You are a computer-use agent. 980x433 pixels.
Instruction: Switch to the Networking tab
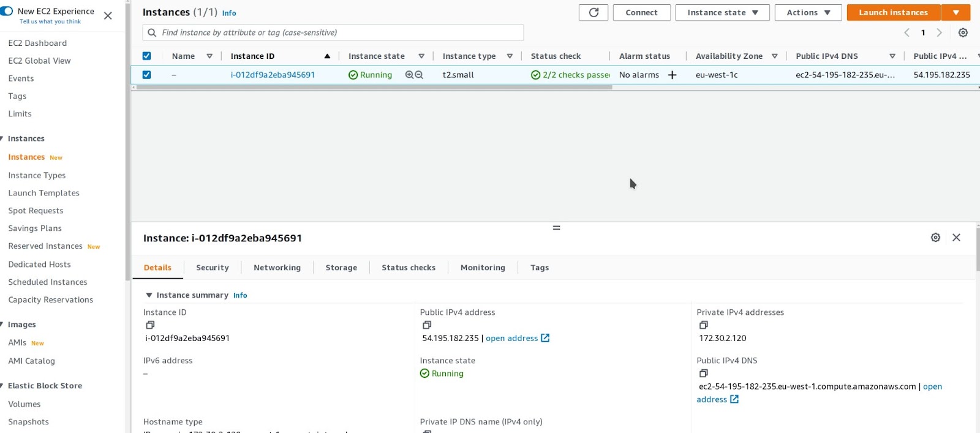click(x=277, y=268)
